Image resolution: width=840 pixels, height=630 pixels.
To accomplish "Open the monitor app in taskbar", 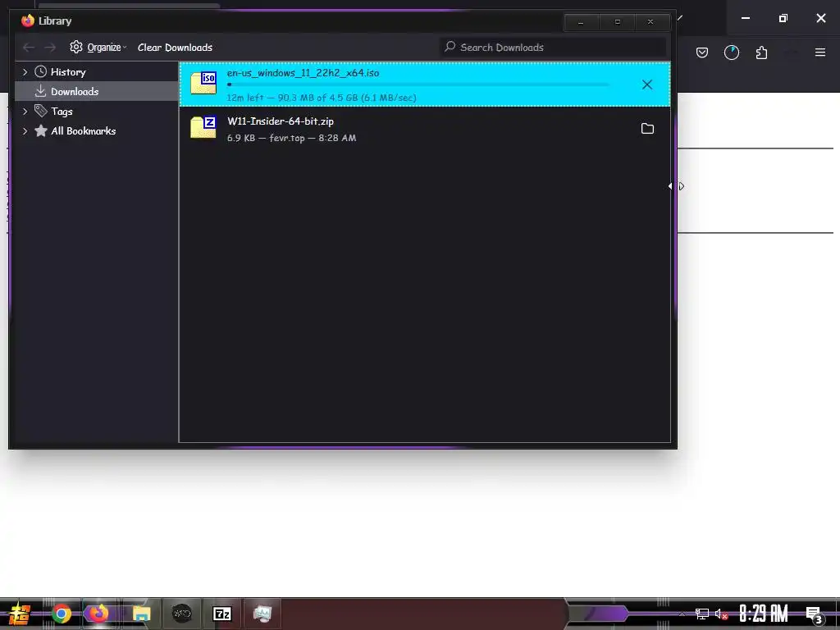I will click(262, 614).
